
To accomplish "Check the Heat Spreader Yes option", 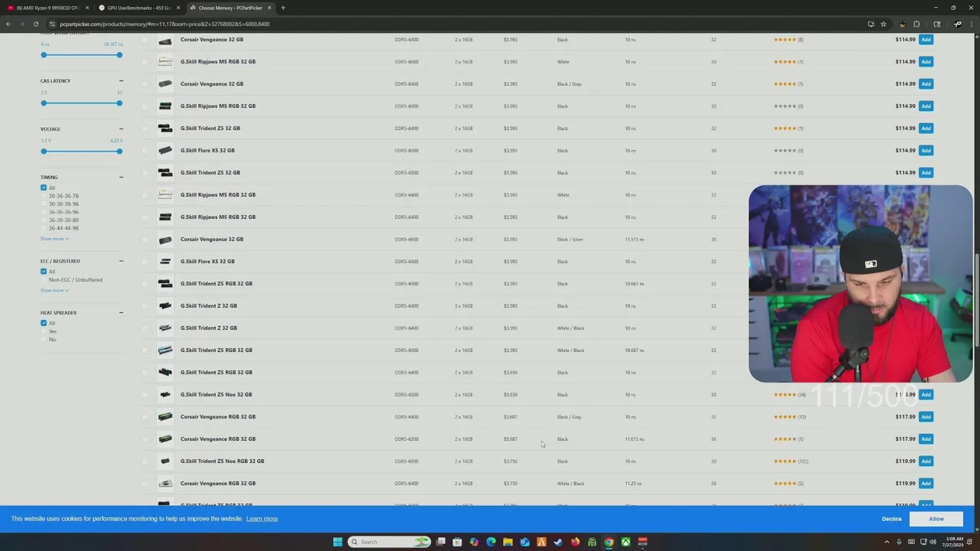I will pyautogui.click(x=44, y=331).
